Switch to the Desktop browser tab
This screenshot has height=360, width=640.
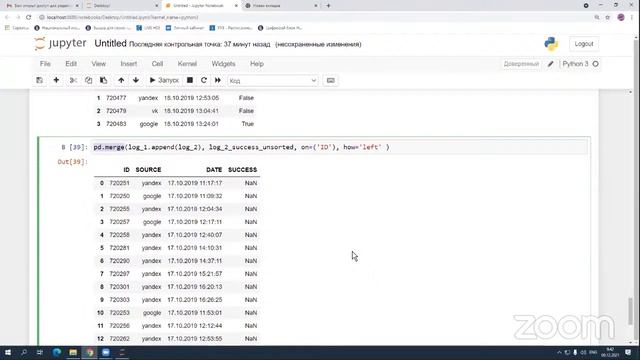[x=122, y=6]
